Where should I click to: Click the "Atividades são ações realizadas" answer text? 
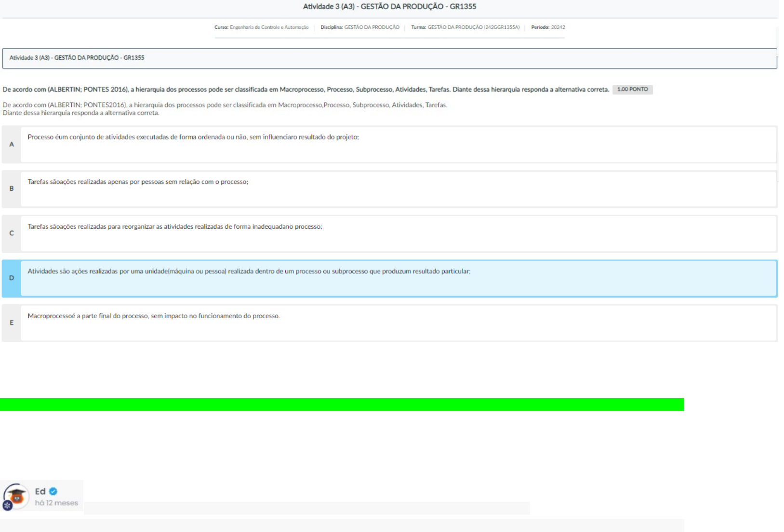(x=249, y=272)
